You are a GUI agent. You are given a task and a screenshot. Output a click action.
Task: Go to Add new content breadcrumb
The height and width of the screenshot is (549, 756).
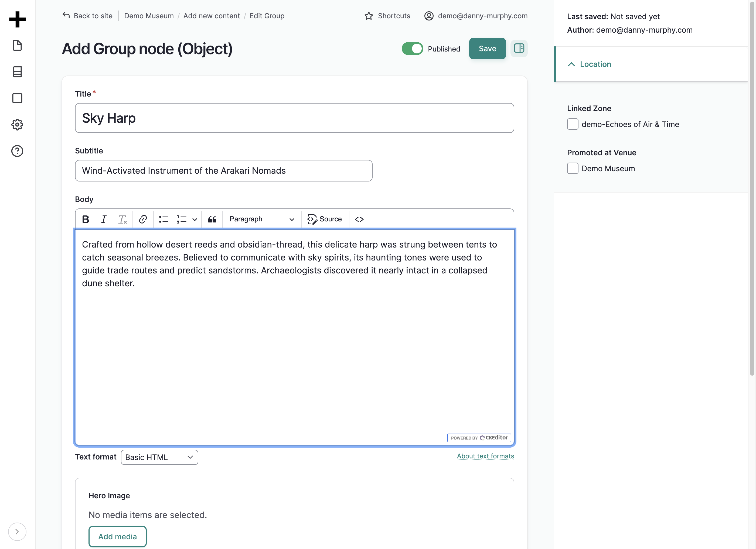212,16
